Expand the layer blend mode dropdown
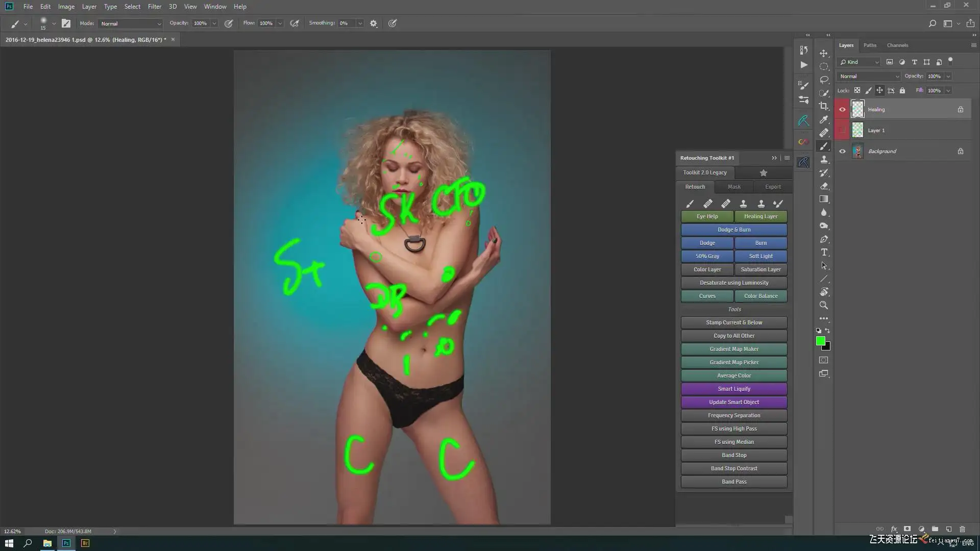Viewport: 980px width, 551px height. 869,77
